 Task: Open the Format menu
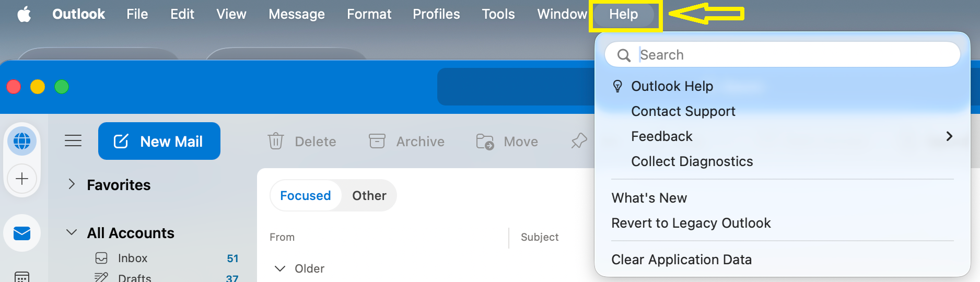[x=369, y=14]
